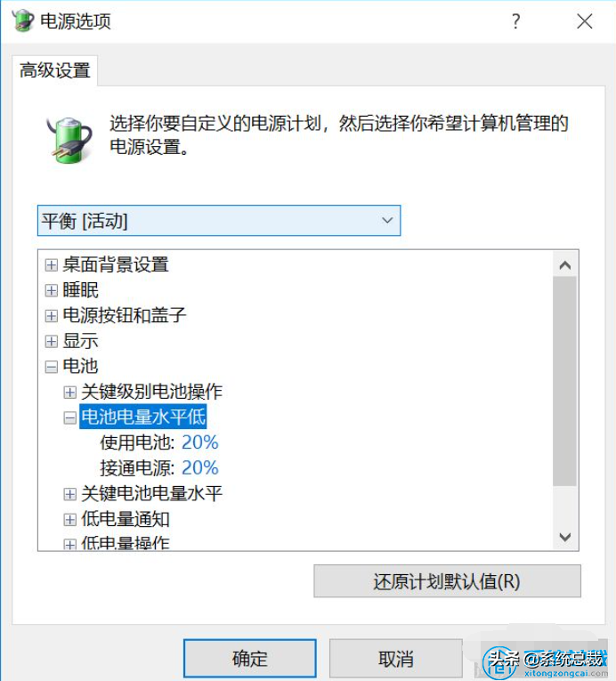The height and width of the screenshot is (681, 616).
Task: Click the battery icon in title bar
Action: click(22, 20)
